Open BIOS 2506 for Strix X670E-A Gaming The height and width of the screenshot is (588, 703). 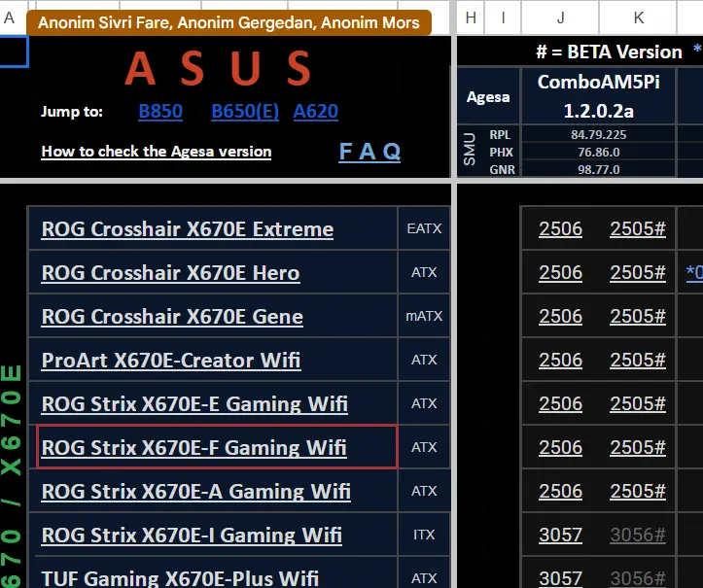coord(560,491)
